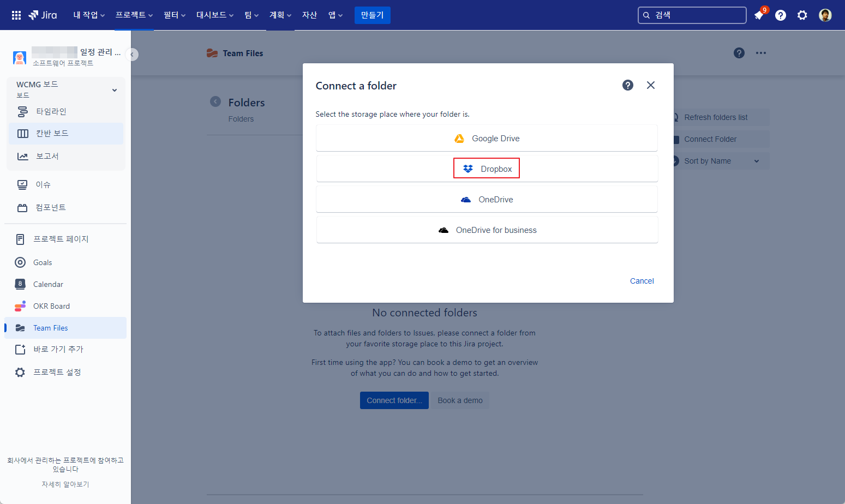
Task: Open the 내 작업 dropdown menu
Action: click(x=89, y=15)
